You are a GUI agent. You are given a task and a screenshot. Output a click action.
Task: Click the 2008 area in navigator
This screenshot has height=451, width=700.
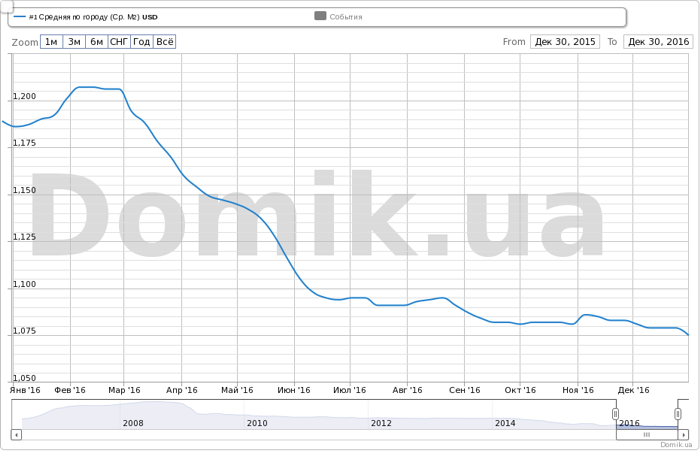(133, 423)
